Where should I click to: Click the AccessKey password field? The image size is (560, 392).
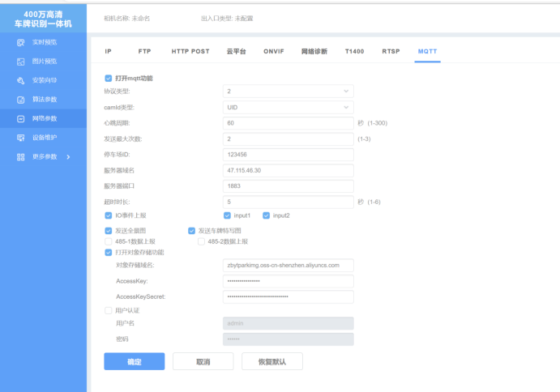tap(289, 281)
